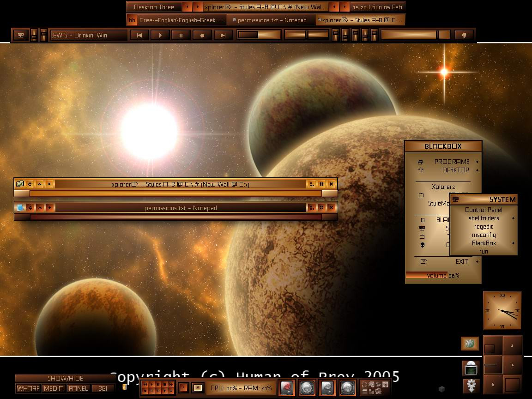Click the helmet icon beside the pager
The image size is (532, 399).
click(x=471, y=368)
